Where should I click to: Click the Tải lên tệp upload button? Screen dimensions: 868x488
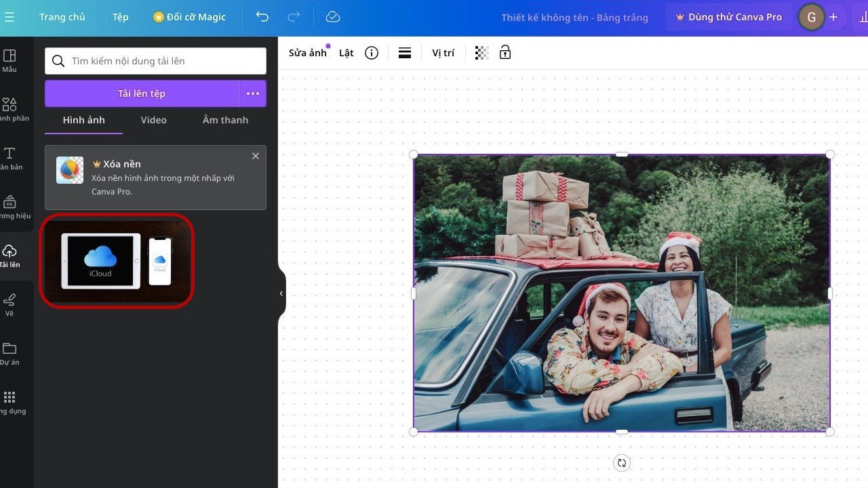point(142,94)
